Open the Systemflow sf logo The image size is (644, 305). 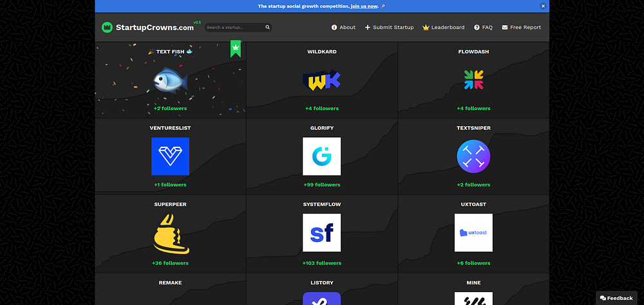(x=321, y=233)
